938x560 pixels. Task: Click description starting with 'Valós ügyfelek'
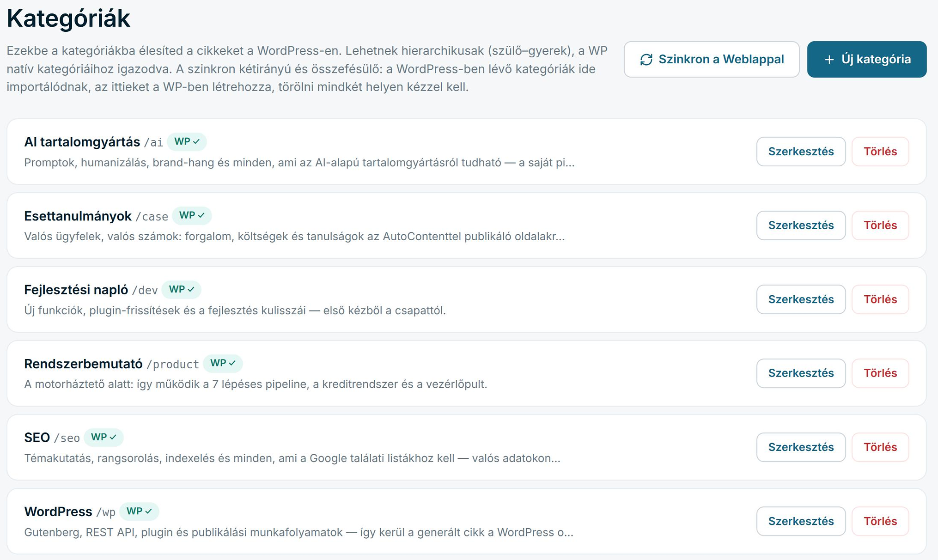tap(294, 237)
